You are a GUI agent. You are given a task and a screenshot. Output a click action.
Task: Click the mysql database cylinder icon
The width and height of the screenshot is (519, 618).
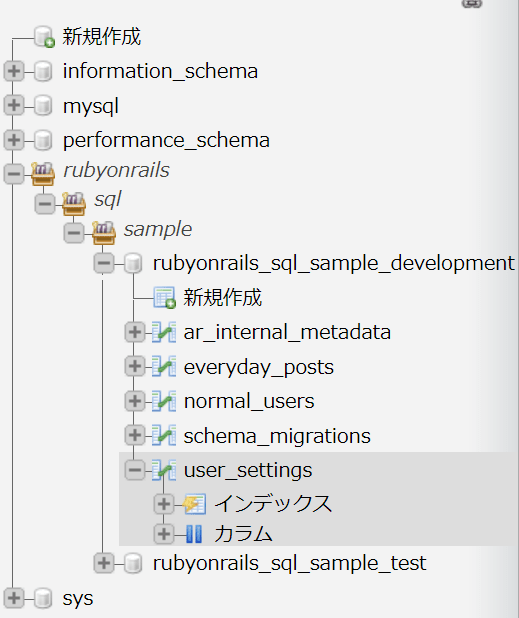(43, 106)
